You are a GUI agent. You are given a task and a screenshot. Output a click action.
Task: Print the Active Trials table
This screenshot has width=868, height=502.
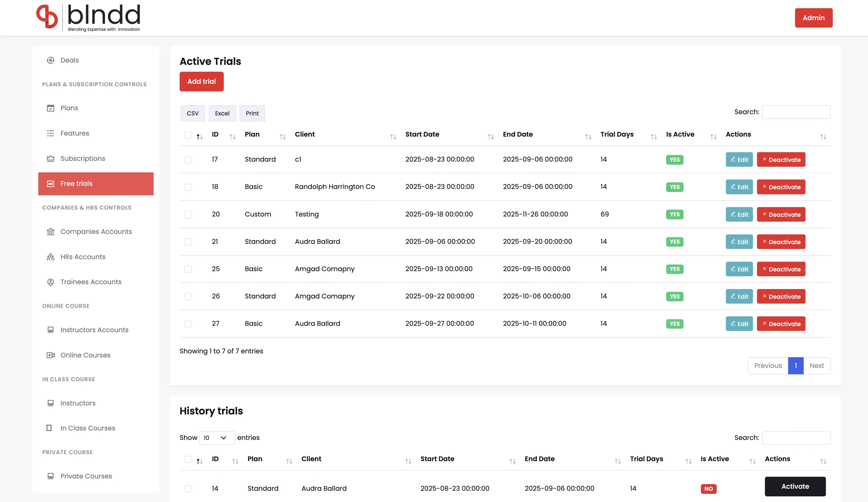(x=252, y=113)
